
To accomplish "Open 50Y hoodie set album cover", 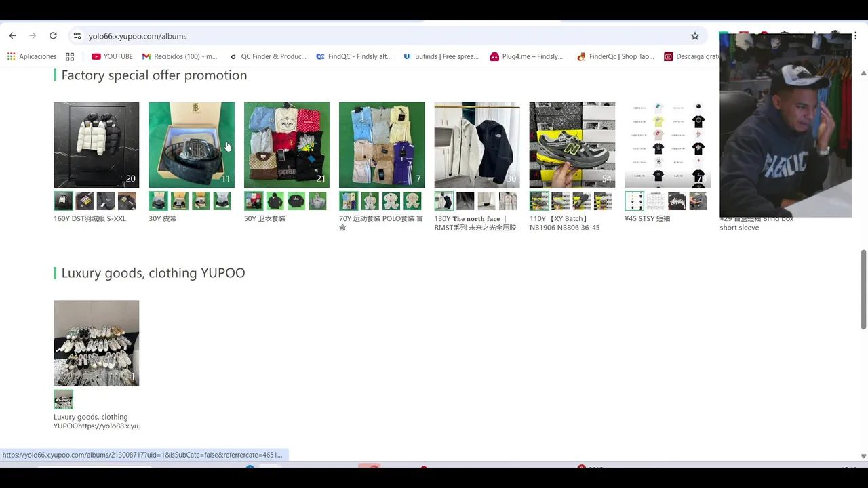I will point(287,145).
